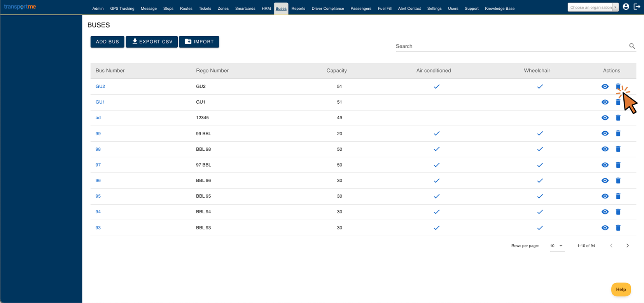Go to the Routes menu
Viewport: 644px width, 303px height.
click(x=186, y=9)
